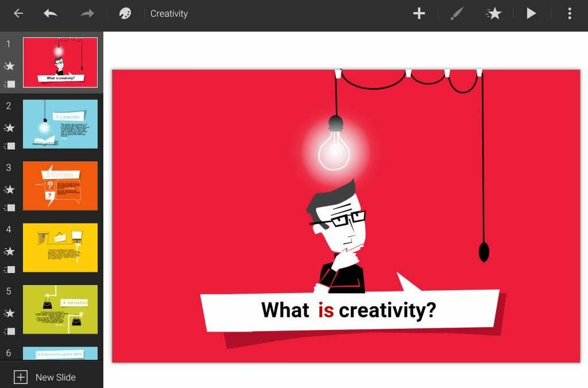Select slide 5 Imitation thumbnail
Image resolution: width=588 pixels, height=388 pixels.
point(60,309)
